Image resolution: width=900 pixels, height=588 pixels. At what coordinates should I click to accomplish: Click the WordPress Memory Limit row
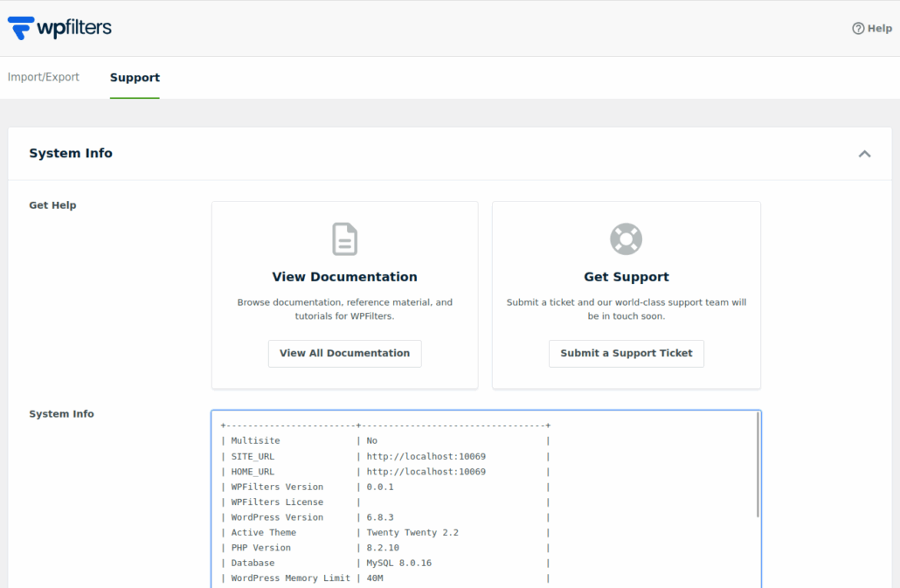(x=384, y=578)
